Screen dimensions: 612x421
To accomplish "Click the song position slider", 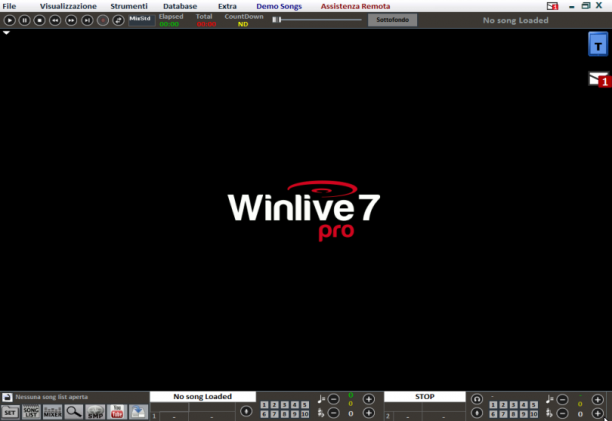I will tap(317, 20).
